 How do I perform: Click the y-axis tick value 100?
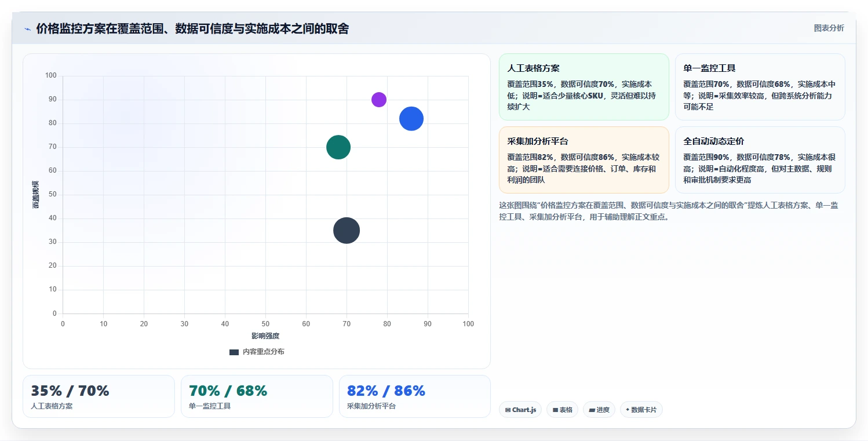[51, 75]
